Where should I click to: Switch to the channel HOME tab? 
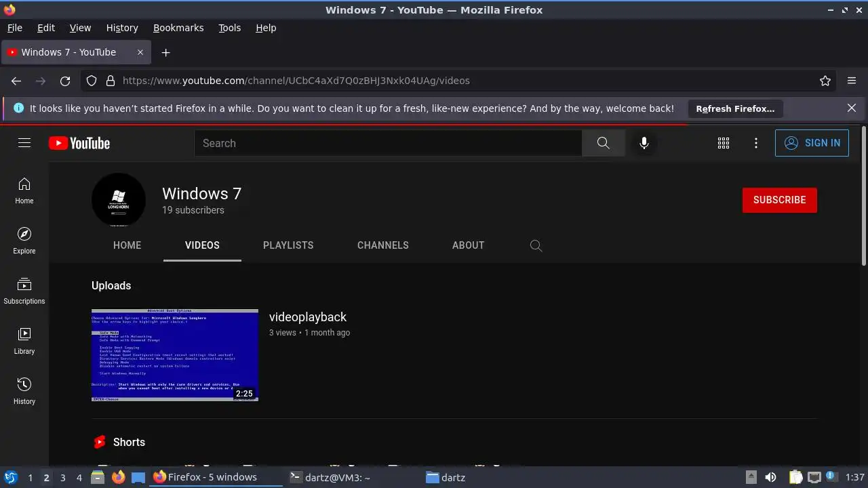[127, 245]
